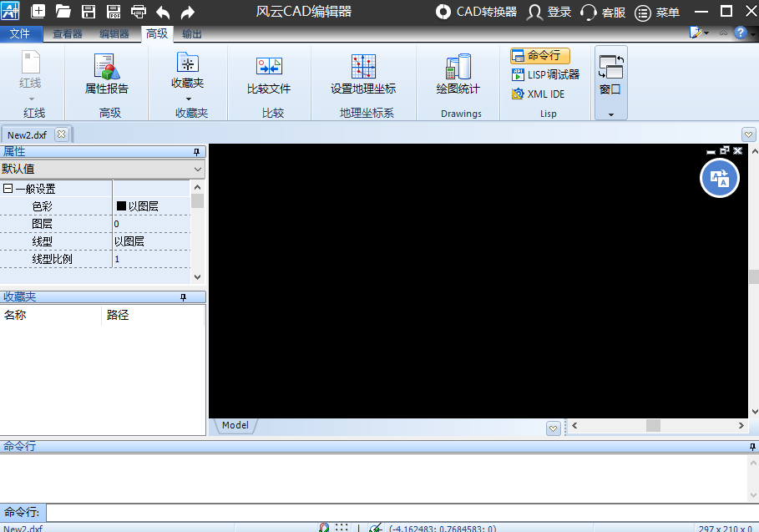This screenshot has height=532, width=759.
Task: Expand the 窗口 dropdown arrow
Action: click(x=611, y=114)
